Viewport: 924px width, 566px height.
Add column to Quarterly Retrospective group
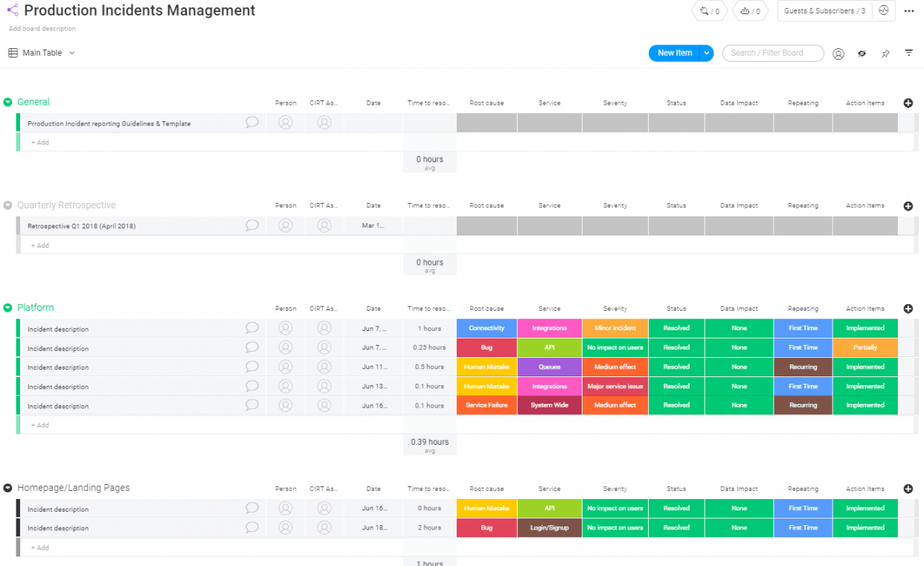[x=908, y=206]
